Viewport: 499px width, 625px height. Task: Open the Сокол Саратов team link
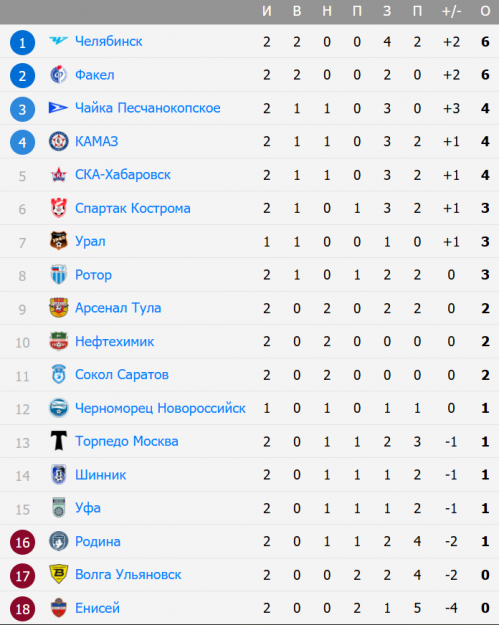tap(122, 375)
